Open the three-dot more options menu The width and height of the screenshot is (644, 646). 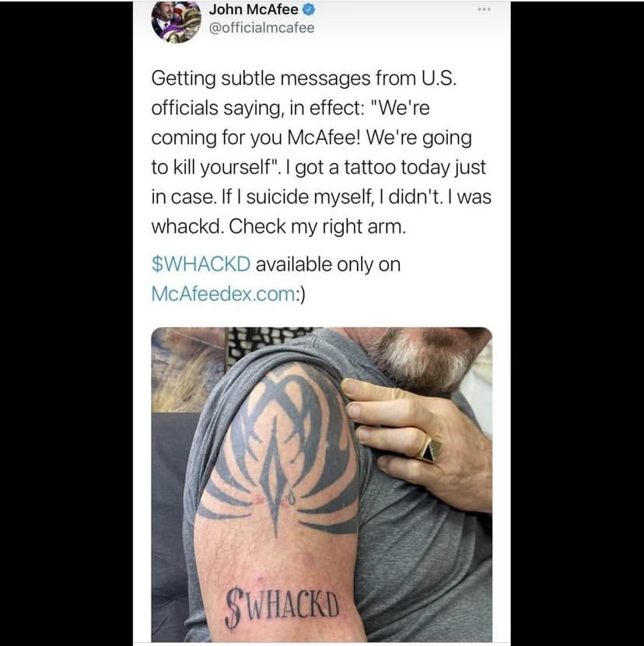click(x=484, y=9)
